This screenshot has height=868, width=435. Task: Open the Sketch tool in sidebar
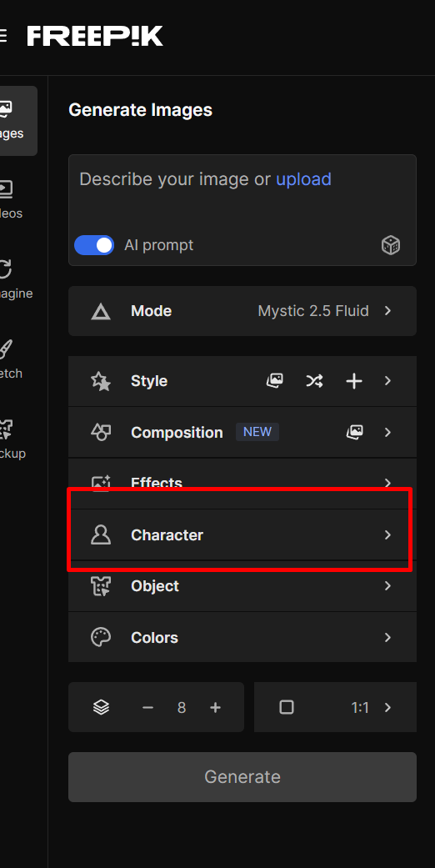(11, 360)
